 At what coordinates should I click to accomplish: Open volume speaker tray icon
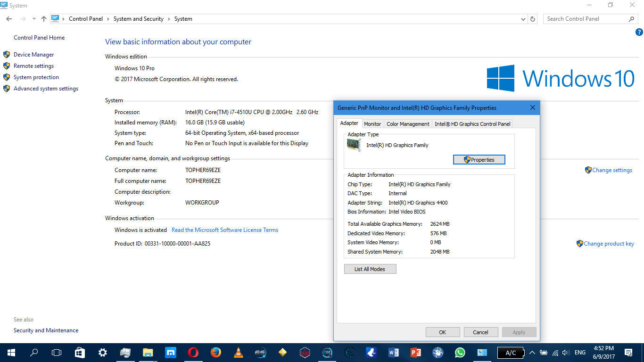566,353
